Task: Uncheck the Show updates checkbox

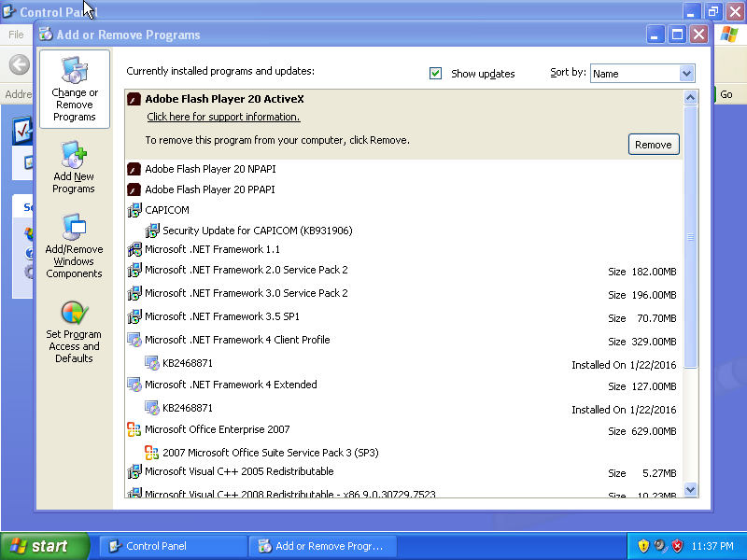Action: [x=434, y=73]
